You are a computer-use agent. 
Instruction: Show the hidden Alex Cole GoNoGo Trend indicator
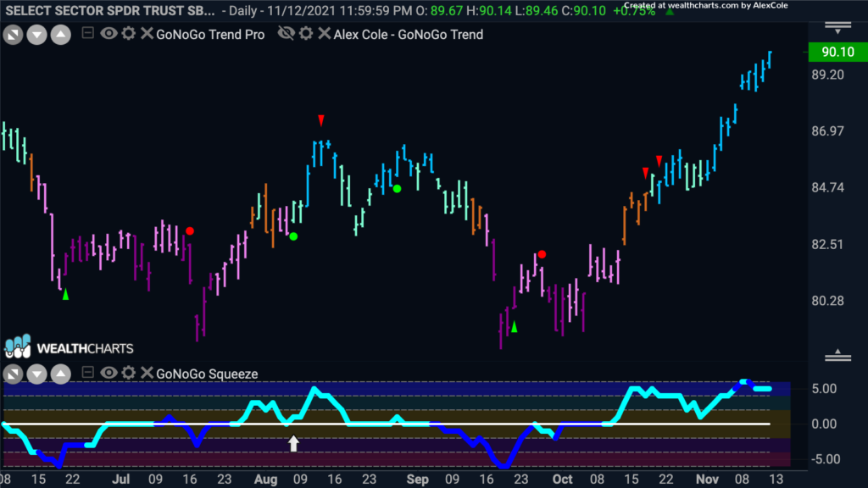(287, 34)
